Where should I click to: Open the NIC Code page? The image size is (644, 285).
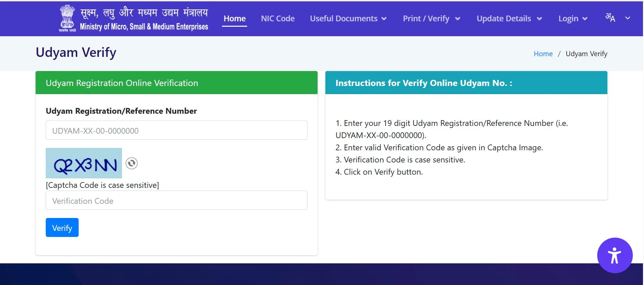278,19
